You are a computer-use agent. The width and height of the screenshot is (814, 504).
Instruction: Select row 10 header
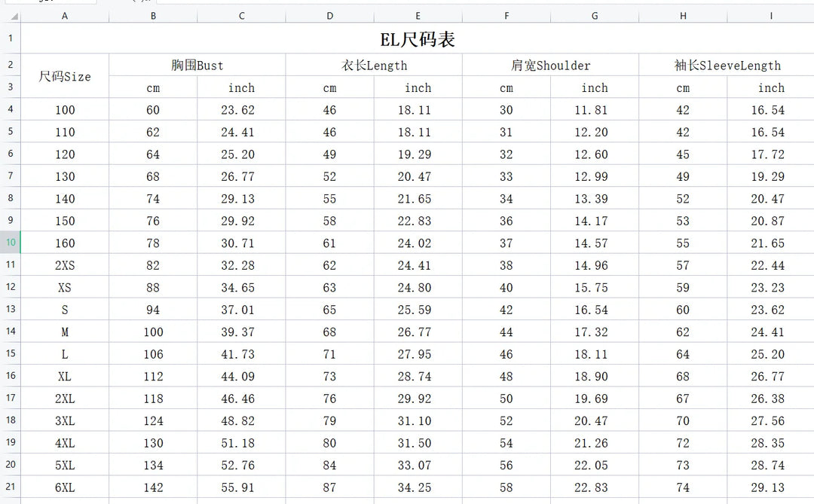(x=11, y=243)
